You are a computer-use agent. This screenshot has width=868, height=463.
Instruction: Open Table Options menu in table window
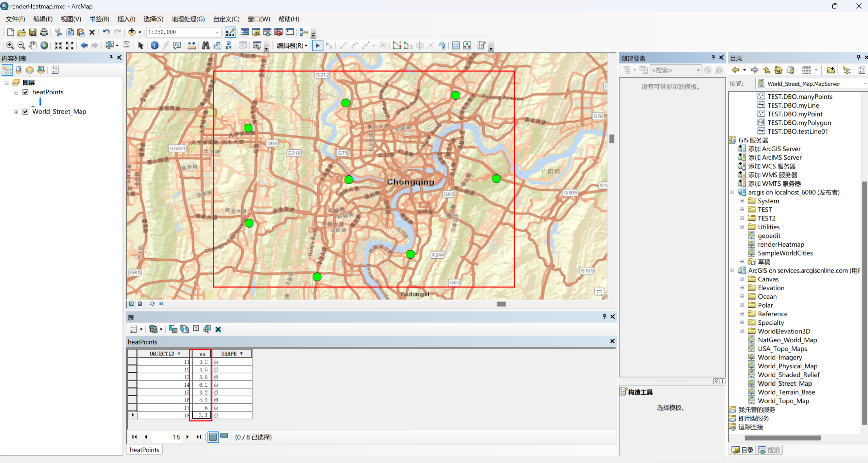tap(135, 329)
